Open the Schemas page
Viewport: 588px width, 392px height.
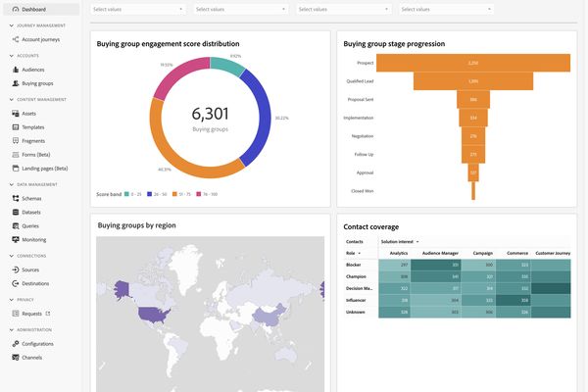(31, 198)
